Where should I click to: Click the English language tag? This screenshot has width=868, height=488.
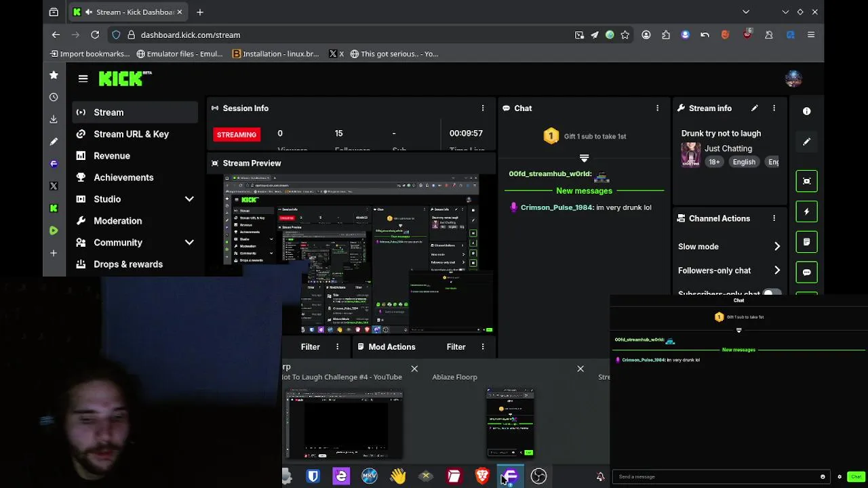(x=744, y=162)
